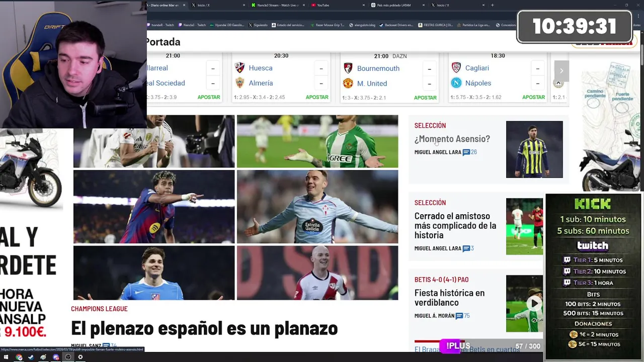Open the gear settings taskbar icon
The width and height of the screenshot is (644, 362).
click(x=80, y=357)
